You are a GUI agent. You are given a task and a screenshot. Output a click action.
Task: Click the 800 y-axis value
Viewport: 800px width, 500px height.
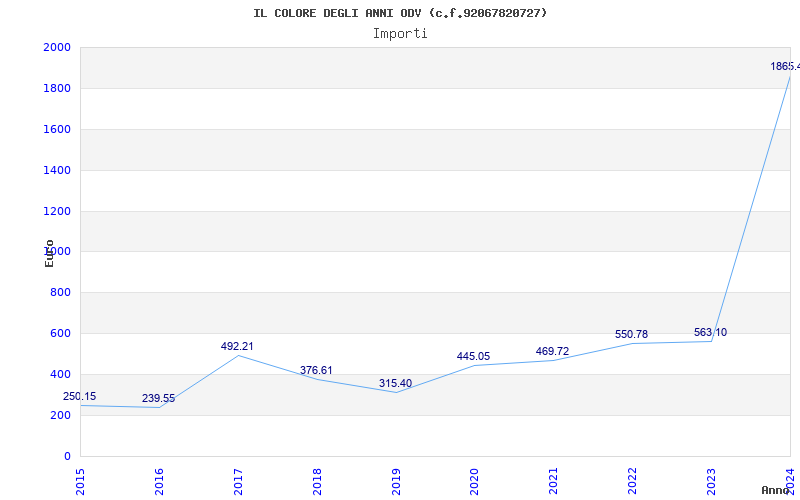pyautogui.click(x=60, y=292)
